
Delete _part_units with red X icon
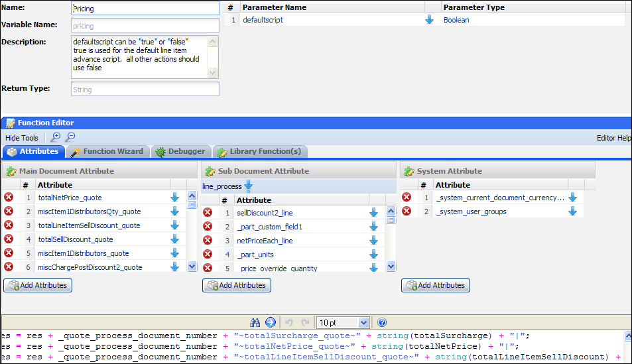point(208,254)
